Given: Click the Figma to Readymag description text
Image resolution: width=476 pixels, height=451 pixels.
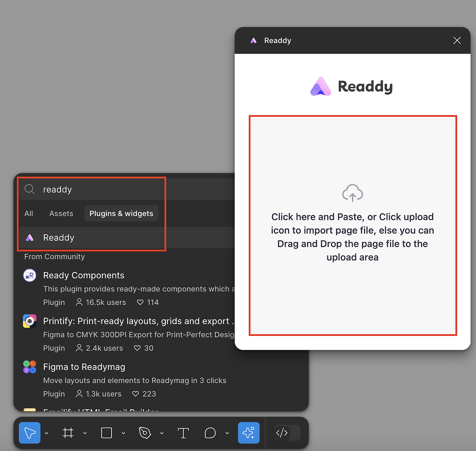Looking at the screenshot, I should click(135, 380).
